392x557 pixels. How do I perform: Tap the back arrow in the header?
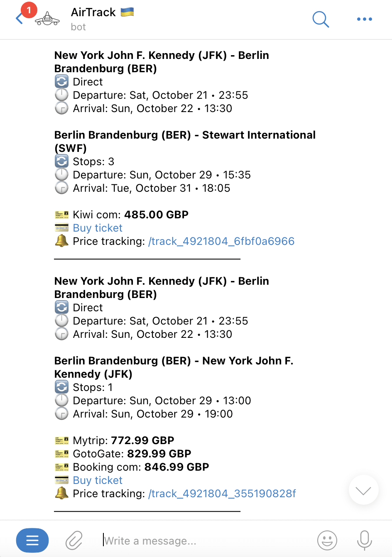[x=19, y=19]
